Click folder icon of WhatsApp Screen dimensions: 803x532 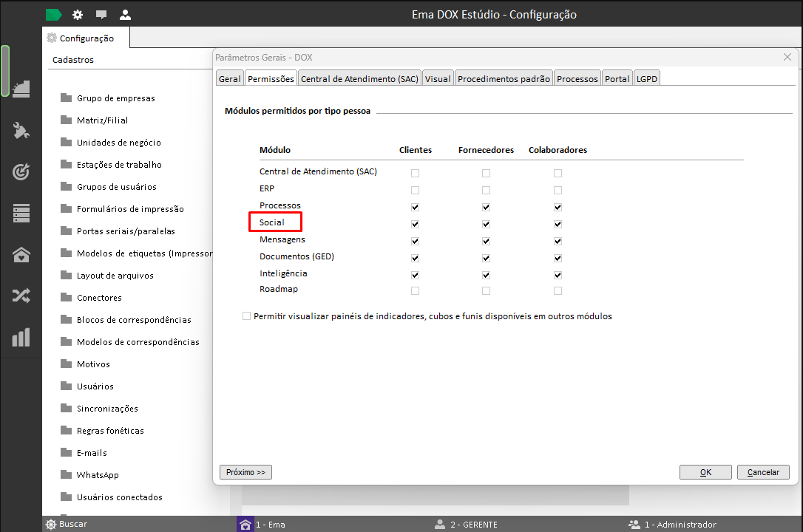point(66,474)
